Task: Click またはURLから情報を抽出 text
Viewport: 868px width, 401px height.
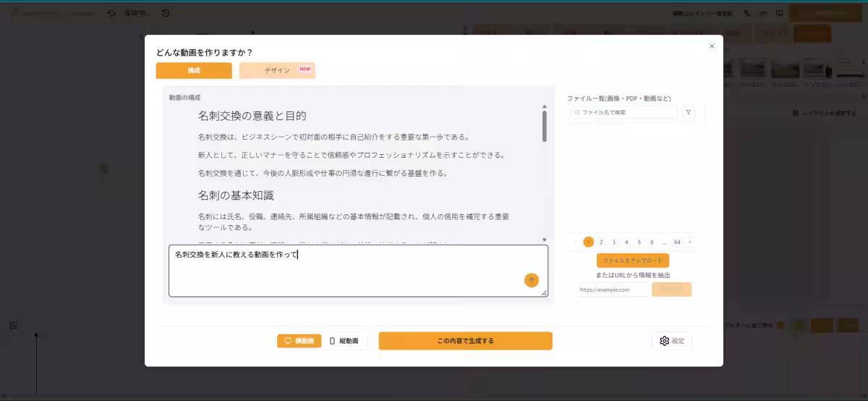Action: click(x=633, y=275)
